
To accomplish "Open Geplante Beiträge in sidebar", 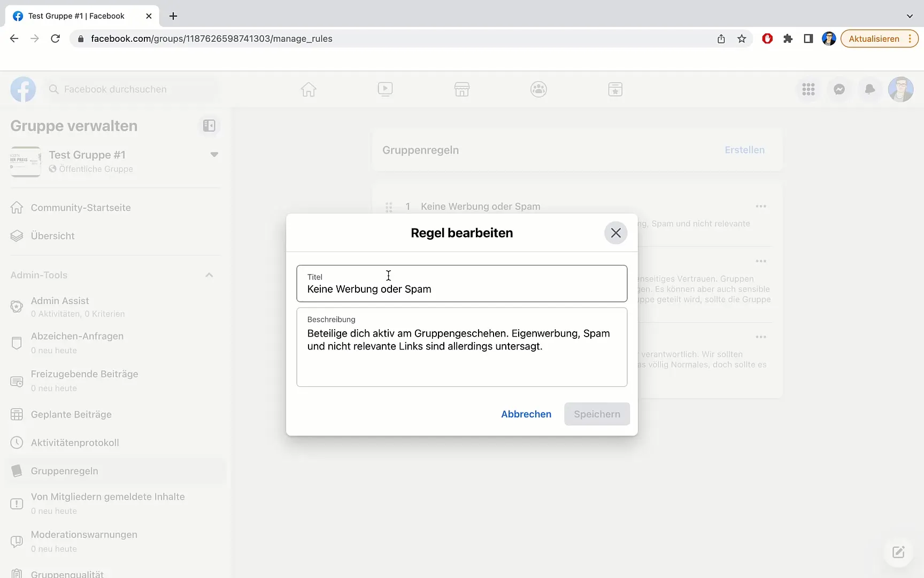I will [x=115, y=415].
